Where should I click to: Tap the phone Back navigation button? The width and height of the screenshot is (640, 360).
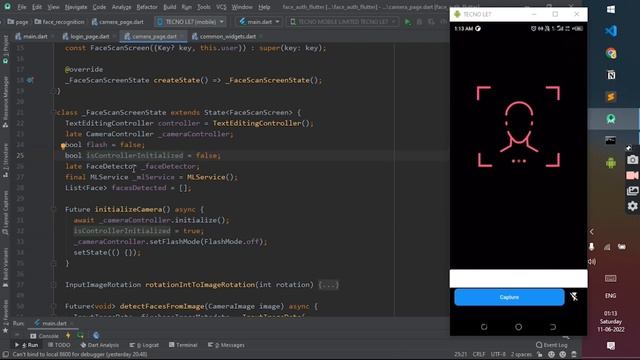tap(553, 327)
